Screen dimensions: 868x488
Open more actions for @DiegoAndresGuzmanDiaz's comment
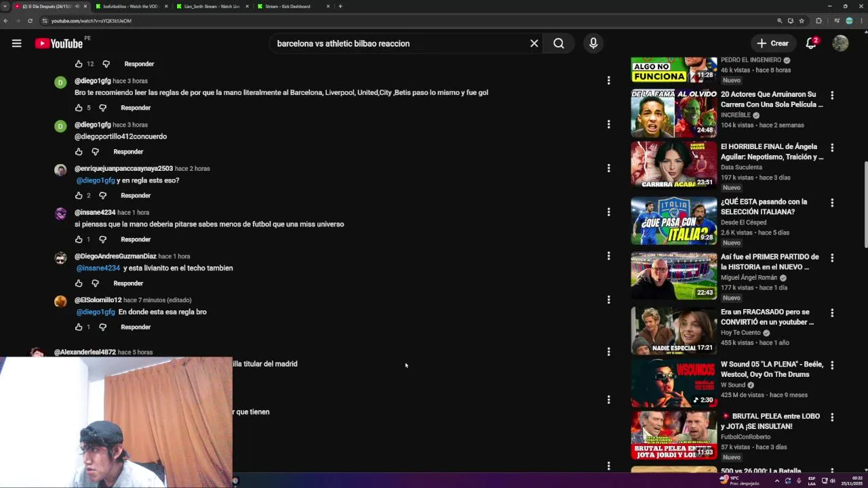coord(608,256)
